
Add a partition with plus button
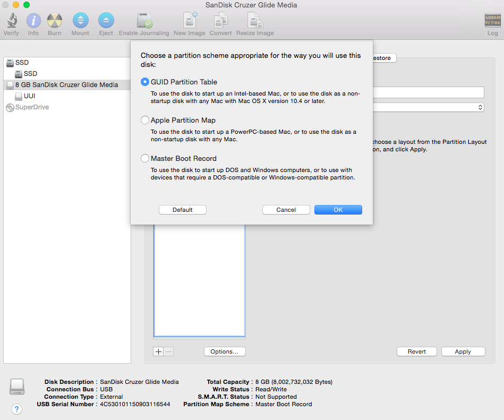point(158,352)
